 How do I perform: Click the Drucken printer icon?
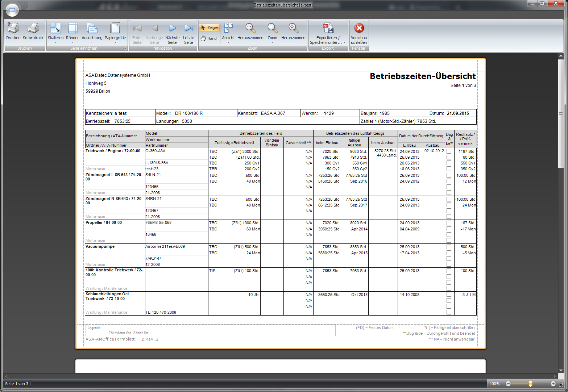click(x=13, y=28)
